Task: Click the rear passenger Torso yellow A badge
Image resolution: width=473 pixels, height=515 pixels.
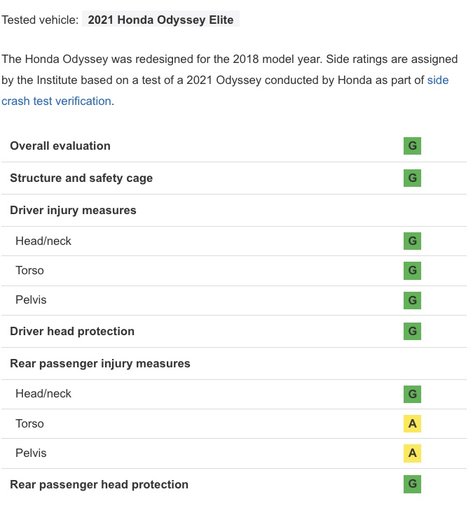Action: point(412,424)
